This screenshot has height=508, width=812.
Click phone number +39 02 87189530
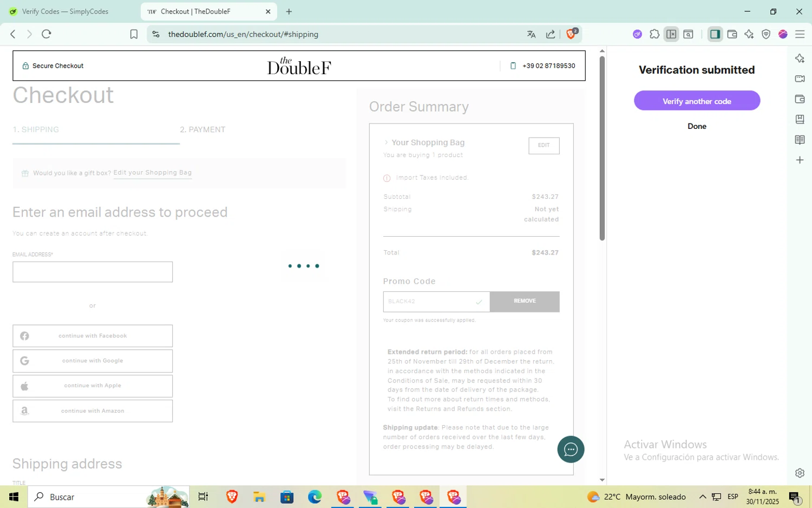coord(548,66)
